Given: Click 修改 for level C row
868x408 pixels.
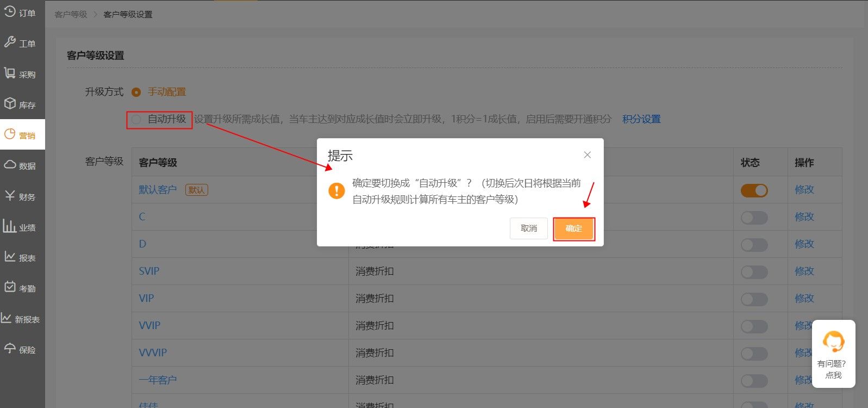Looking at the screenshot, I should [804, 217].
